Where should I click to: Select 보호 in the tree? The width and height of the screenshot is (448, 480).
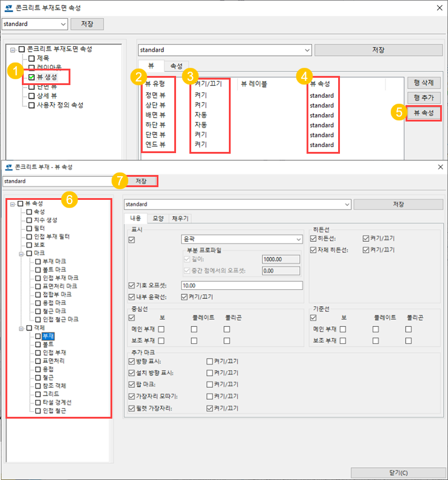39,245
